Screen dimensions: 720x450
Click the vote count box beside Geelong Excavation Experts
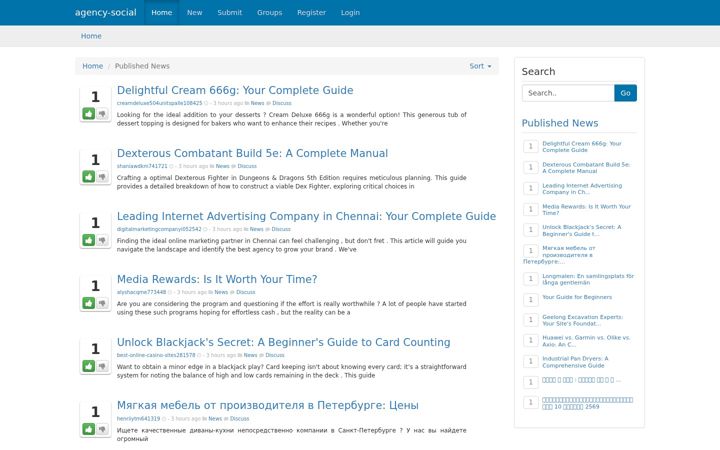point(531,320)
